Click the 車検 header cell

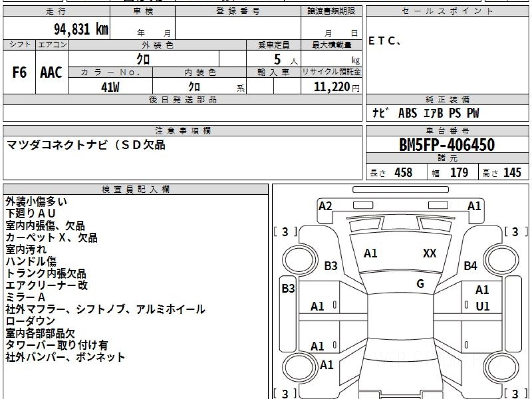[142, 12]
